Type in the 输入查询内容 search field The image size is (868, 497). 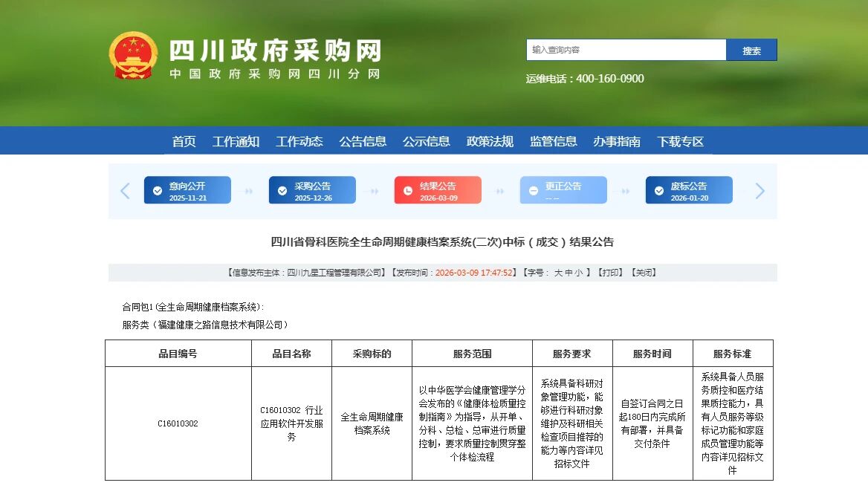click(626, 50)
